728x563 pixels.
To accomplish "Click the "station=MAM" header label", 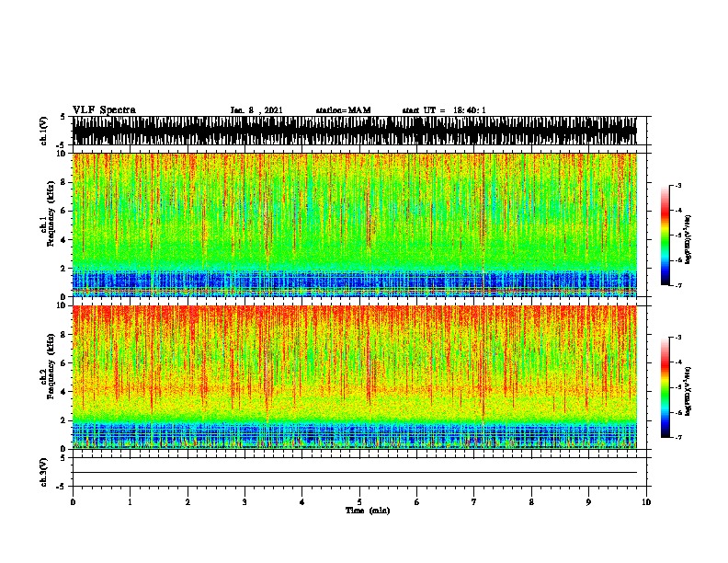I will coord(343,110).
